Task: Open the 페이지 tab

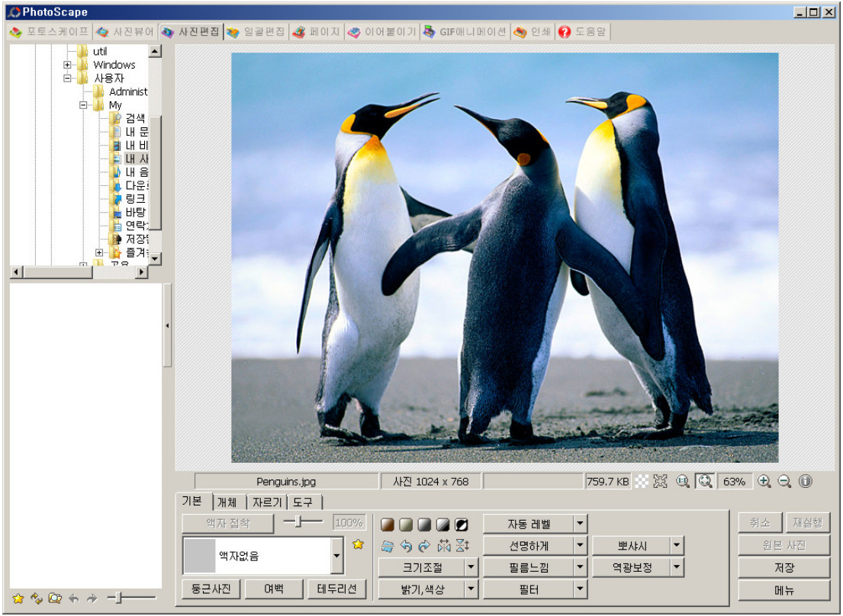Action: click(317, 32)
